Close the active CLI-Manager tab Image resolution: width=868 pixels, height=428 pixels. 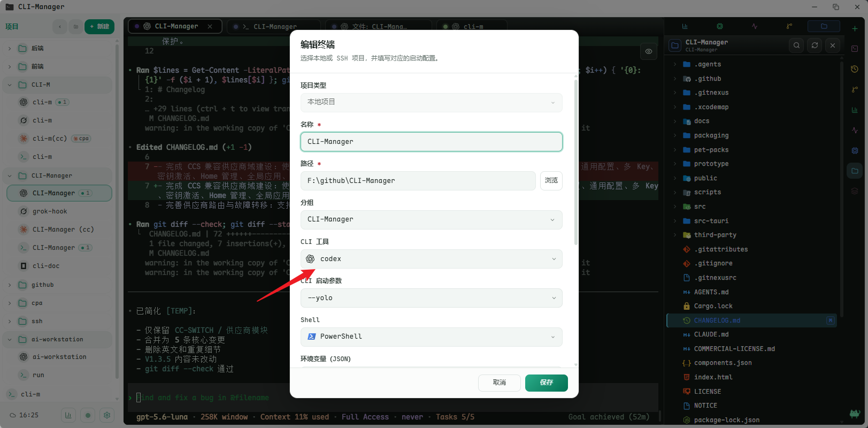click(210, 26)
